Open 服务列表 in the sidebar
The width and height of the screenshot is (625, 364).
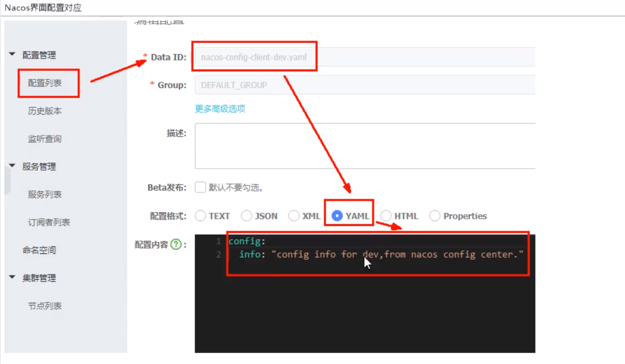[x=45, y=194]
